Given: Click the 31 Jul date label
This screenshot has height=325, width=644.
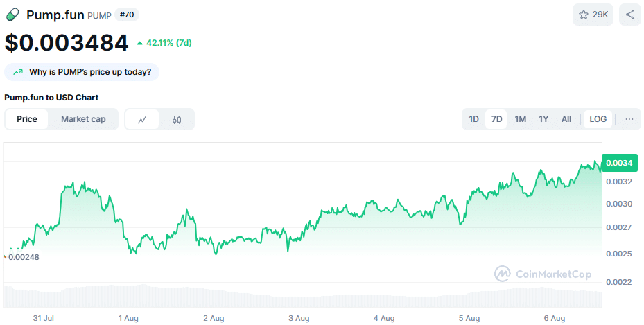Looking at the screenshot, I should tap(44, 318).
